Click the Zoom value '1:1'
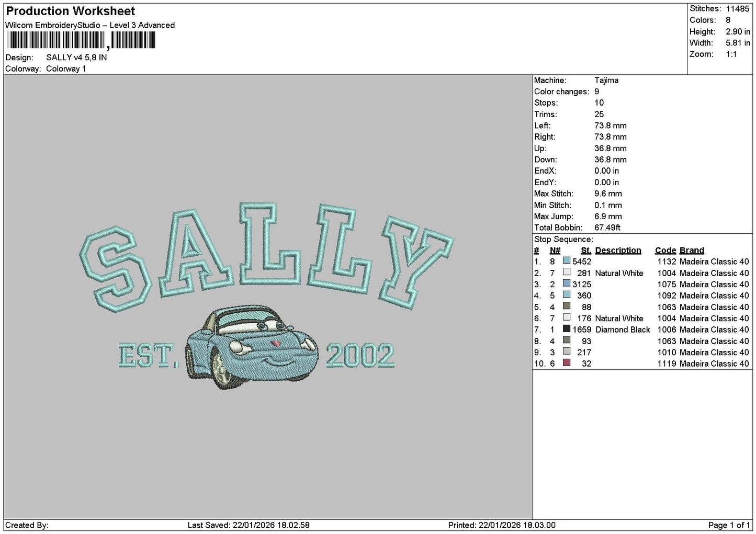Image resolution: width=756 pixels, height=534 pixels. click(x=731, y=54)
